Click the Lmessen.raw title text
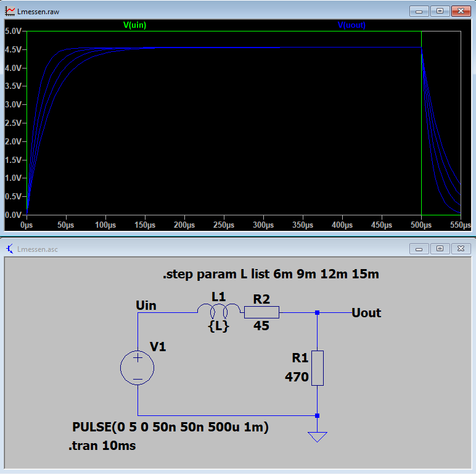Image resolution: width=476 pixels, height=474 pixels. click(x=38, y=12)
